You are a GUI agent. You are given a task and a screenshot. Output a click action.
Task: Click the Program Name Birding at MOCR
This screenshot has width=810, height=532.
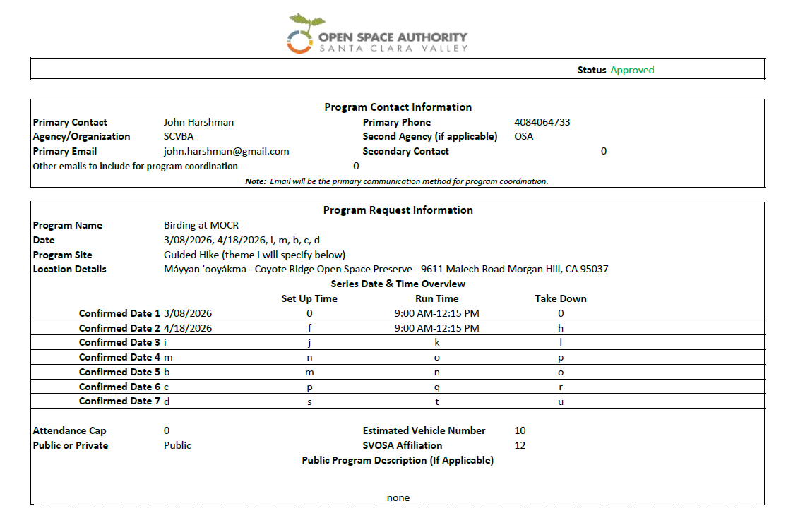click(201, 225)
